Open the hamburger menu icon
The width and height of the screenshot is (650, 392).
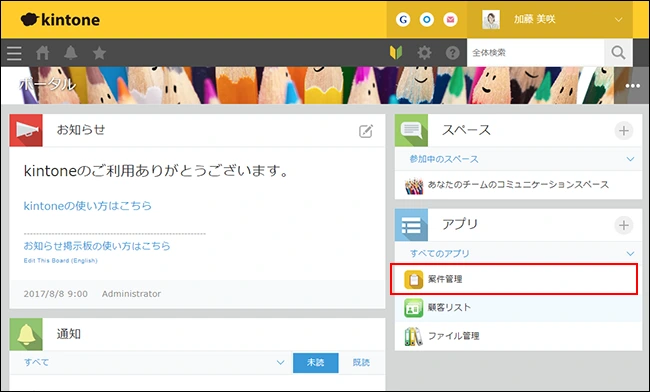pos(14,53)
